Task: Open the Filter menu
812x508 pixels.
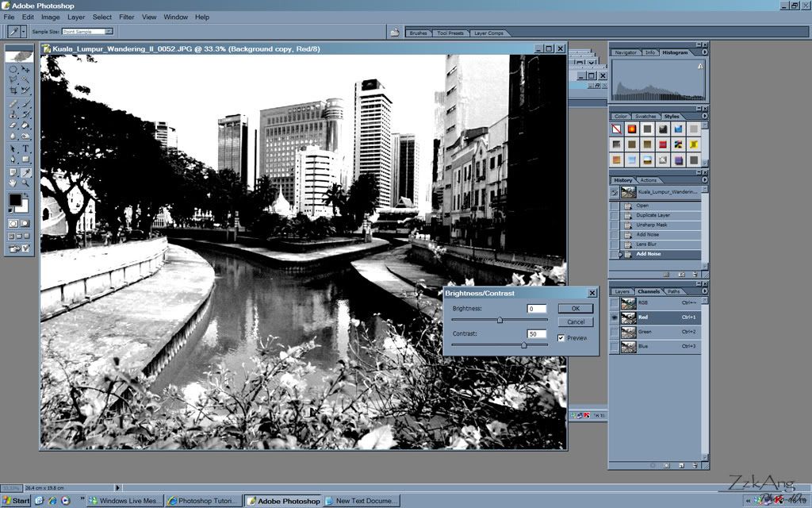Action: point(125,17)
